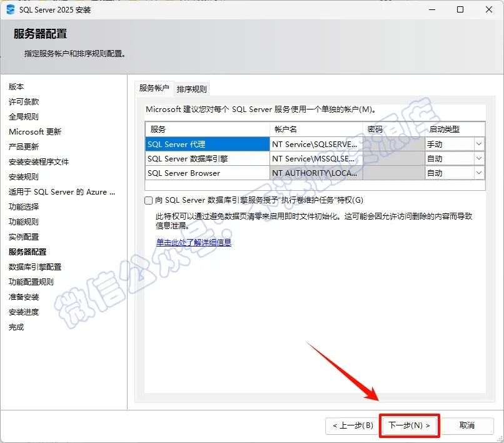Click the 帐户名 column header

coord(316,130)
